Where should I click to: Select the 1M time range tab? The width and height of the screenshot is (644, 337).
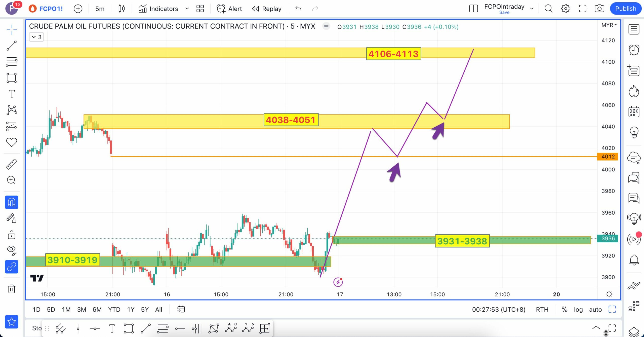66,310
